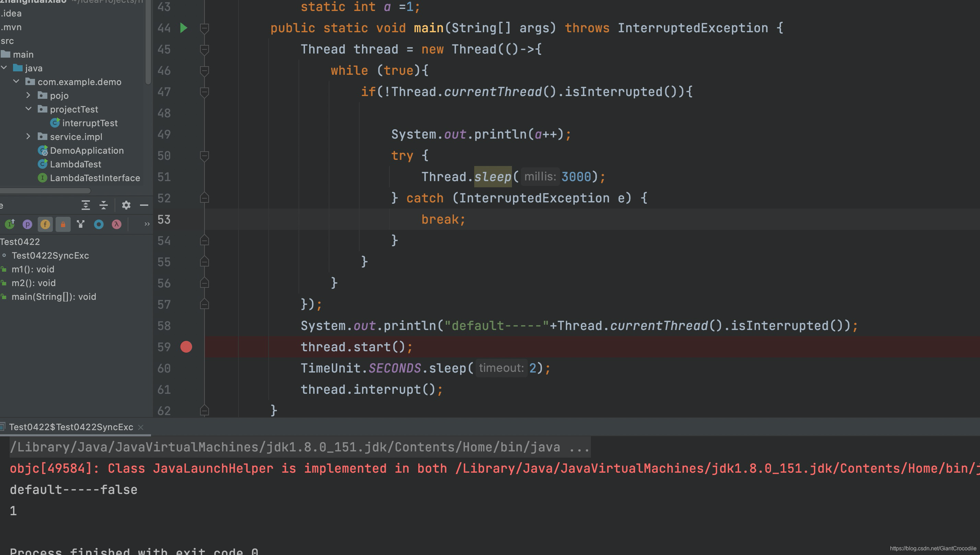Image resolution: width=980 pixels, height=555 pixels.
Task: Toggle Show Non-Public lock filter
Action: coord(63,224)
